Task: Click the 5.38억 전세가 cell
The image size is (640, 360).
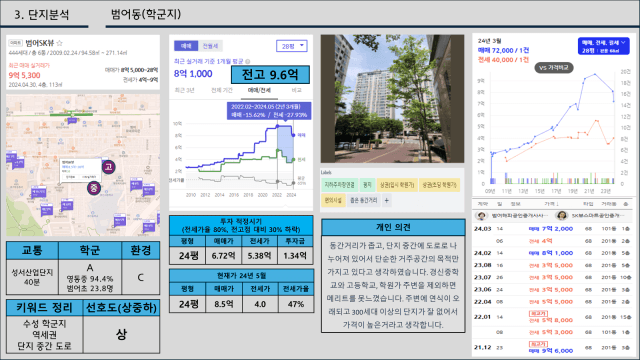Action: pos(260,256)
